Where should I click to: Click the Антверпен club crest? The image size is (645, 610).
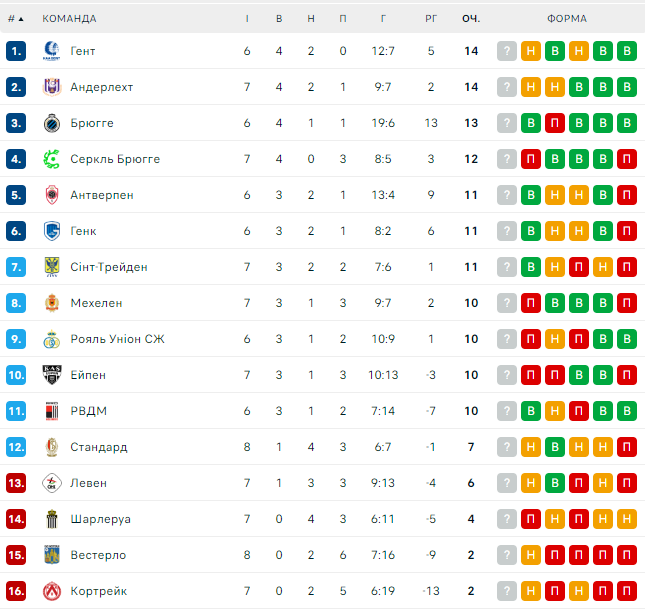tap(52, 195)
